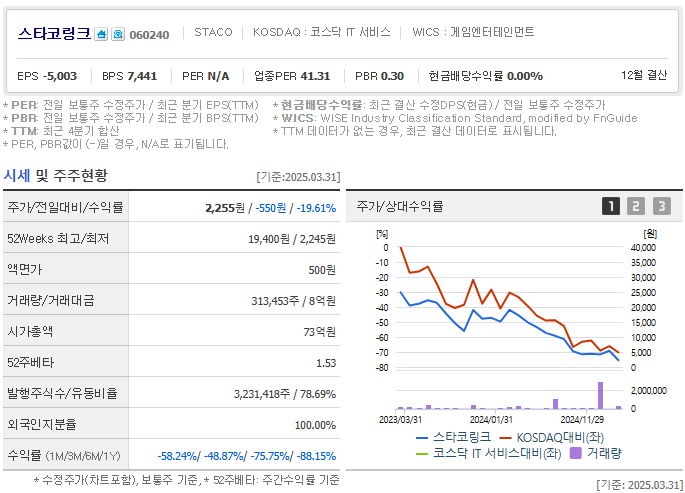Click the 12월 결산 label
The height and width of the screenshot is (493, 685).
(x=644, y=75)
